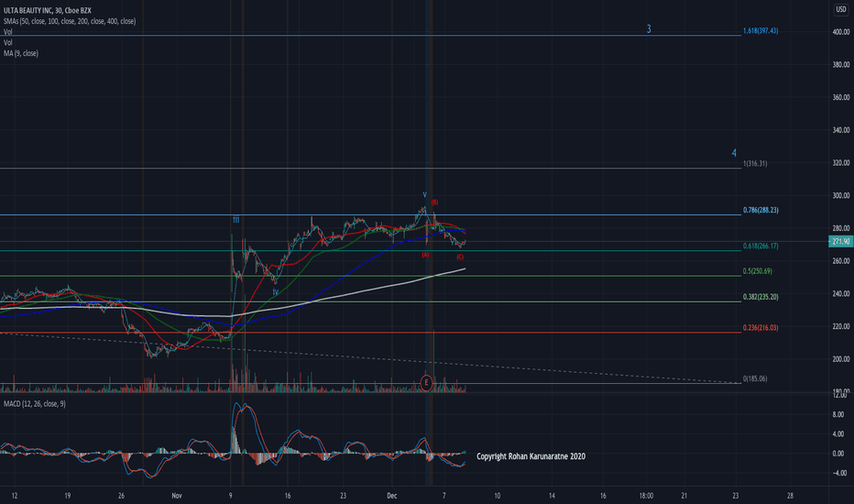This screenshot has width=854, height=504.
Task: Click the 'Dec' date axis label
Action: click(x=391, y=496)
